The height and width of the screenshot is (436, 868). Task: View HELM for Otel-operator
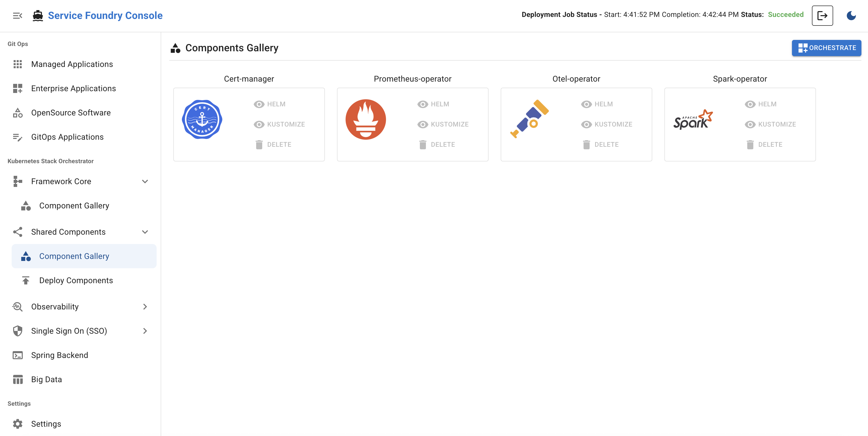pyautogui.click(x=597, y=104)
